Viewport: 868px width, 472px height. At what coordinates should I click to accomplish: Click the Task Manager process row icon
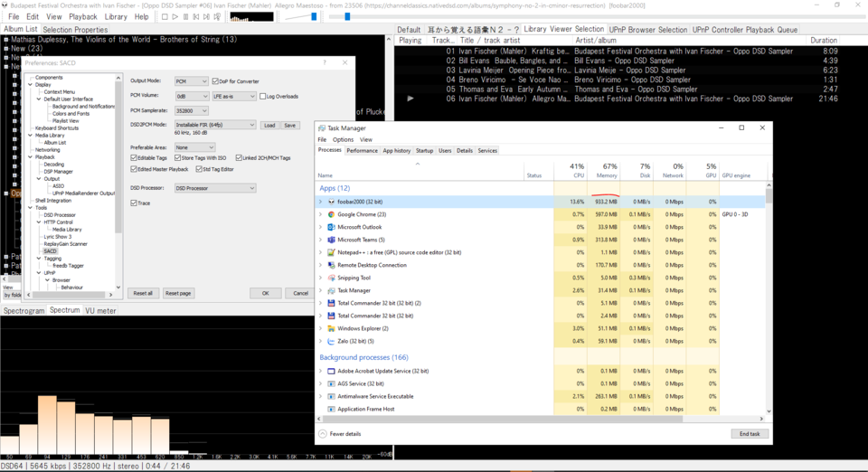pyautogui.click(x=331, y=290)
